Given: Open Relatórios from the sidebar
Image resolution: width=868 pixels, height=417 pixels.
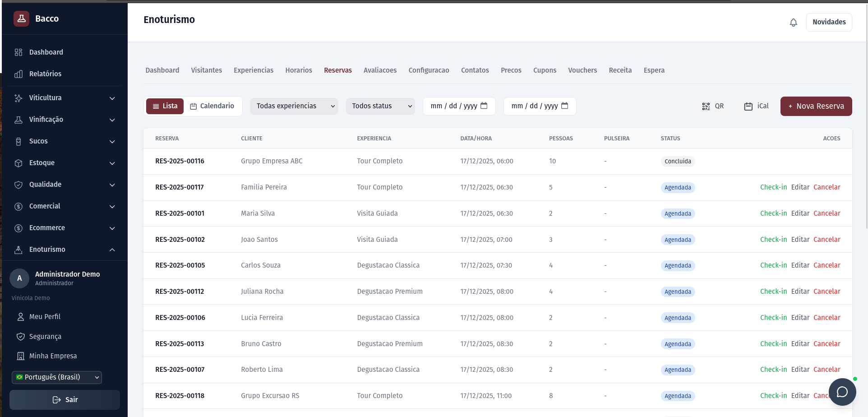Looking at the screenshot, I should pos(45,74).
